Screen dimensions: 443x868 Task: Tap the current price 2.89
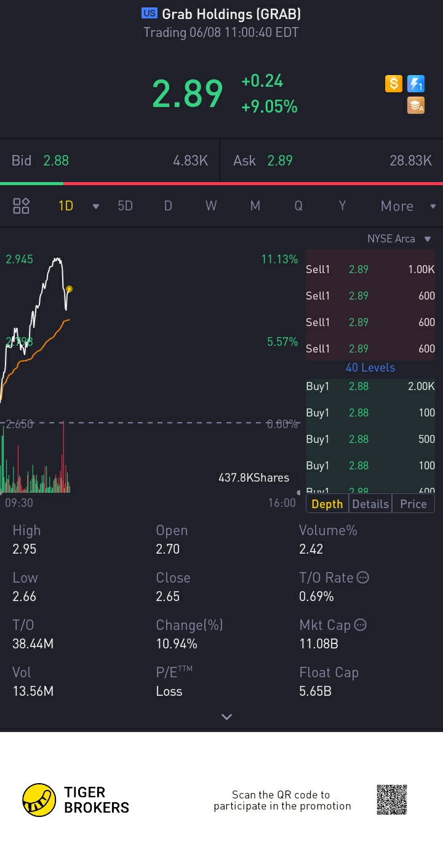point(188,94)
